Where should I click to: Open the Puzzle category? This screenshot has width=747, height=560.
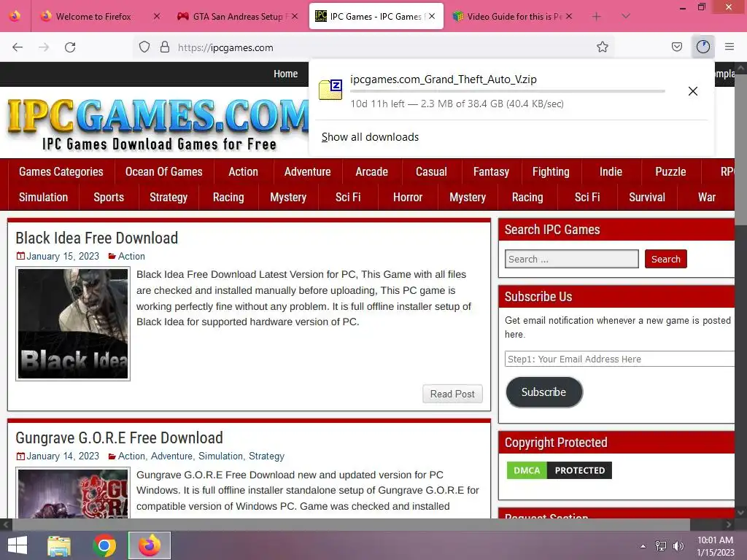tap(670, 172)
